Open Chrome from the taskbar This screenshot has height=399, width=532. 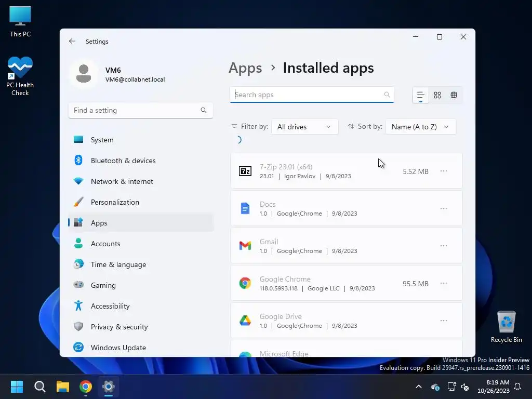coord(86,387)
